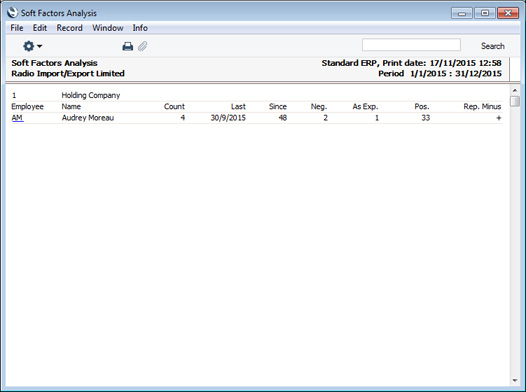This screenshot has width=526, height=392.
Task: Click inside the search text field
Action: (411, 45)
